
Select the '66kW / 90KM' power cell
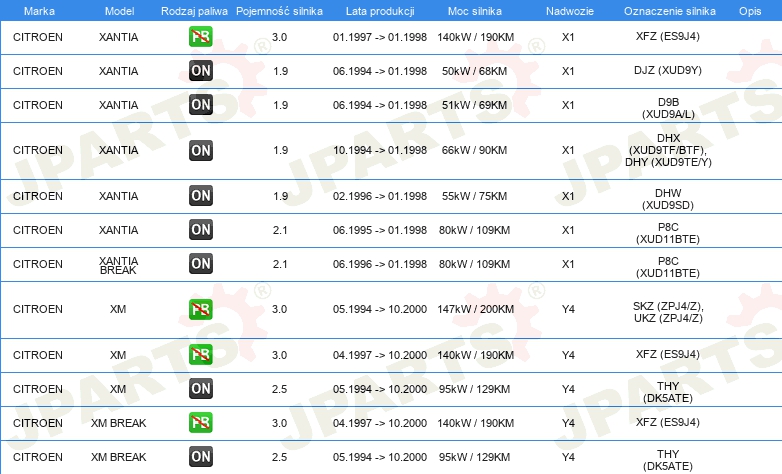474,150
